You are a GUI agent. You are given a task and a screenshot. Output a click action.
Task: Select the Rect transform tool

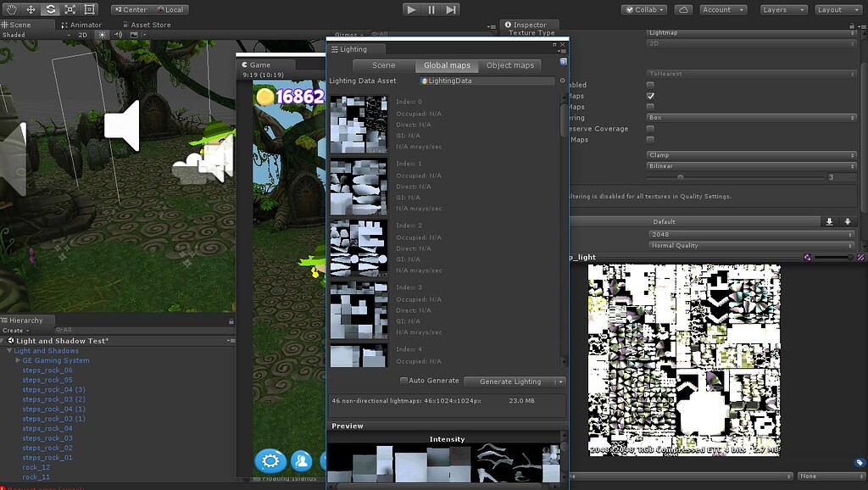(x=89, y=9)
